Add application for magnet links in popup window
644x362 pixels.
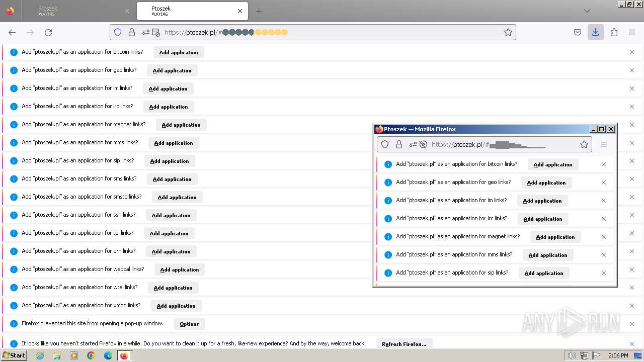(555, 237)
